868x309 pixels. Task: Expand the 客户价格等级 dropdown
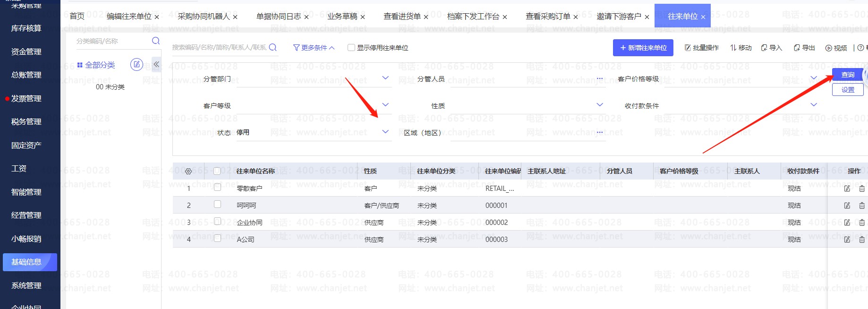point(814,78)
